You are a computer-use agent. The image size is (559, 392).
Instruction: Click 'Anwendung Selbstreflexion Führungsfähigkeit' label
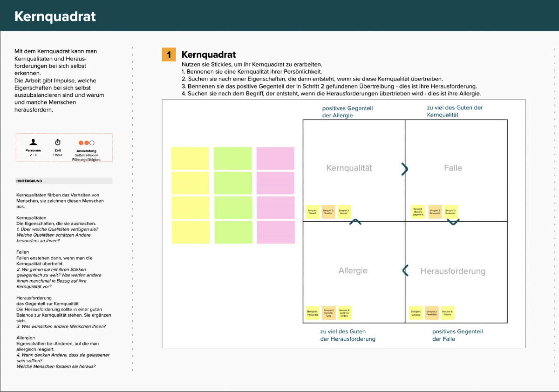tap(86, 155)
